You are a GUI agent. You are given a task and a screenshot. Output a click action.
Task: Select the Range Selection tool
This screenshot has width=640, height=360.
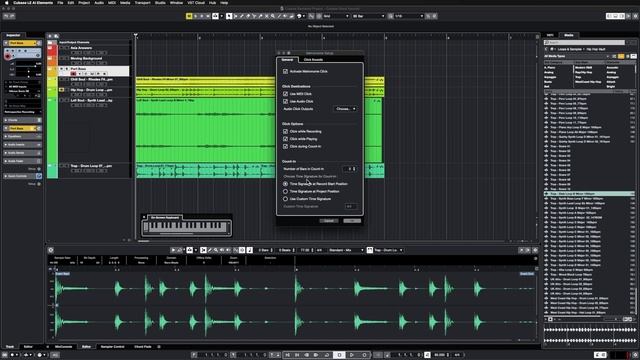[236, 16]
